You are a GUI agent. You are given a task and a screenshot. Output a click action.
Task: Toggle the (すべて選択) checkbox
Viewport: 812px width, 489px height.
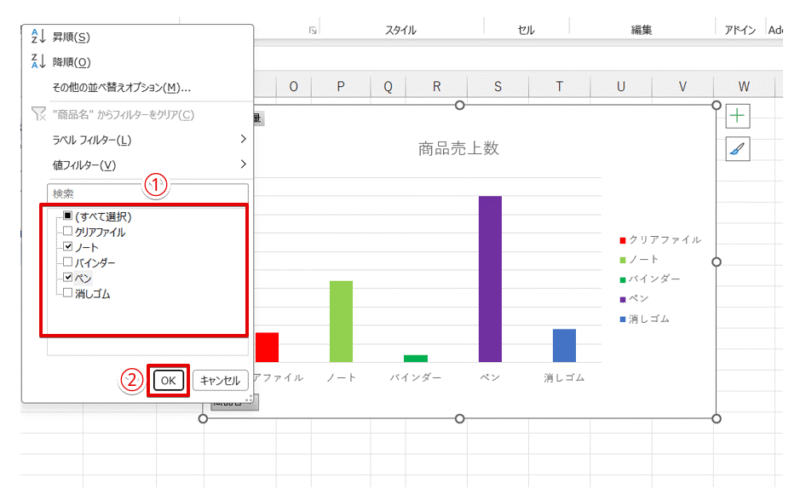68,215
